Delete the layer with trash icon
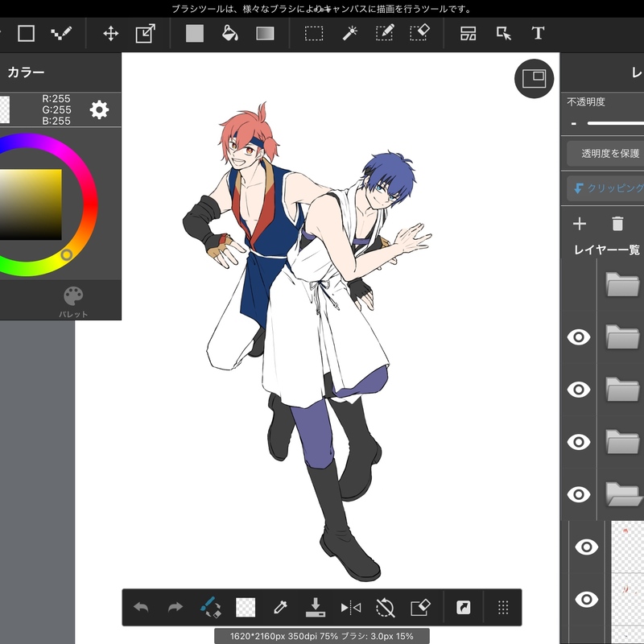 617,224
